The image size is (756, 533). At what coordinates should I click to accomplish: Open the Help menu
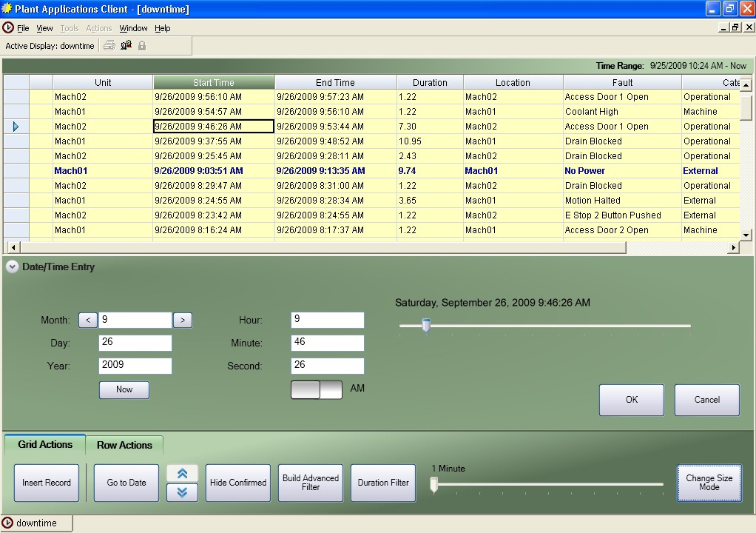click(x=163, y=28)
